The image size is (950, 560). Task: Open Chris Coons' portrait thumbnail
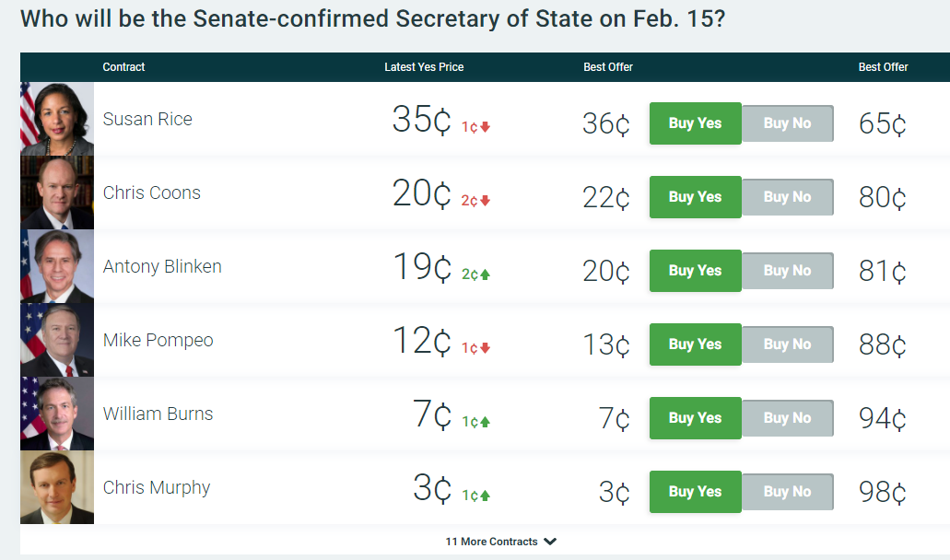[57, 193]
